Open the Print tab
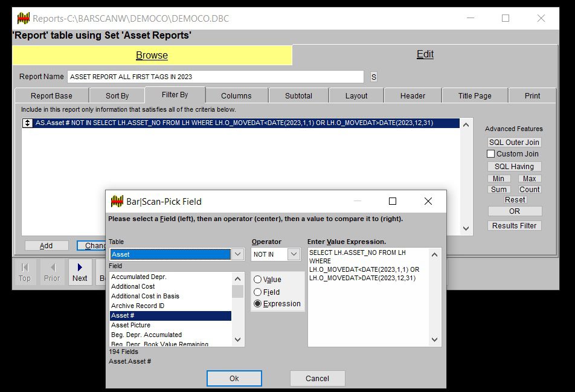Screen dimensions: 575x392 [532, 95]
